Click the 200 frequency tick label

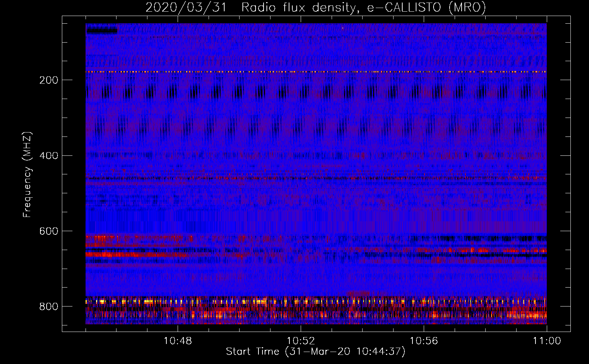[49, 80]
